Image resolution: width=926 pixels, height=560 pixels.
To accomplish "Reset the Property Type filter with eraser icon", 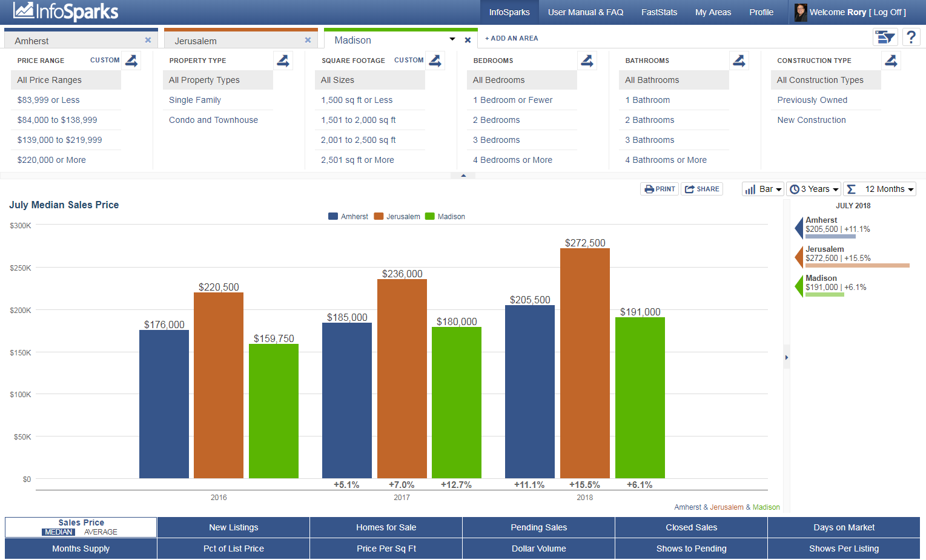I will pos(283,61).
